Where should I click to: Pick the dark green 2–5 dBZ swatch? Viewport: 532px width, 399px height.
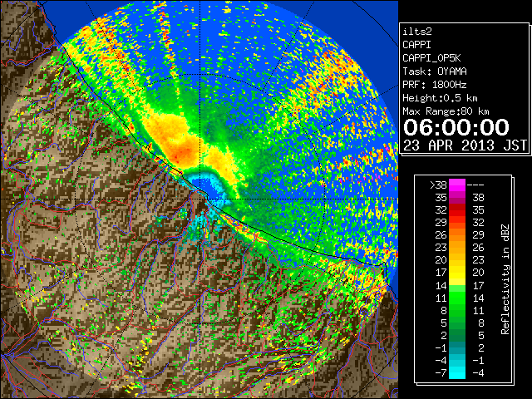pos(457,336)
